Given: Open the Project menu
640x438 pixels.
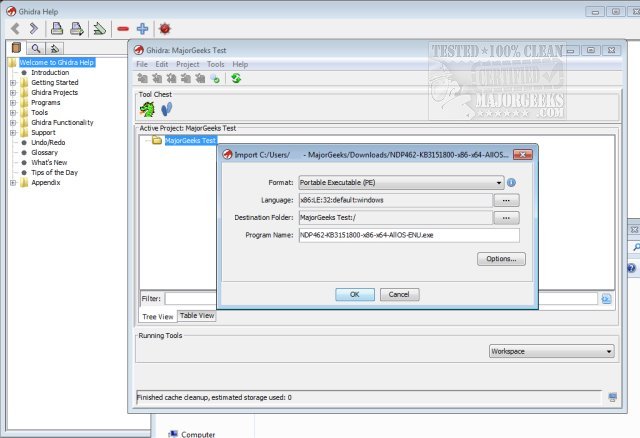Looking at the screenshot, I should click(x=188, y=64).
